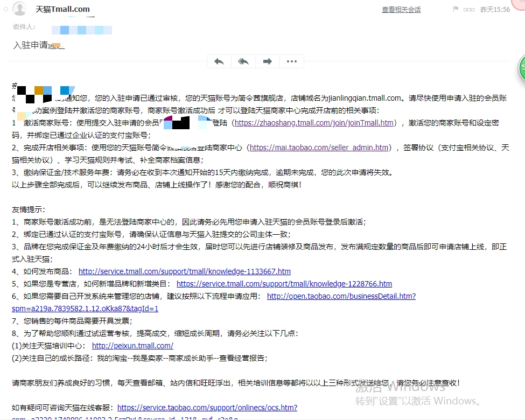Open 查看相关会话 link
The height and width of the screenshot is (420, 525).
pyautogui.click(x=401, y=10)
